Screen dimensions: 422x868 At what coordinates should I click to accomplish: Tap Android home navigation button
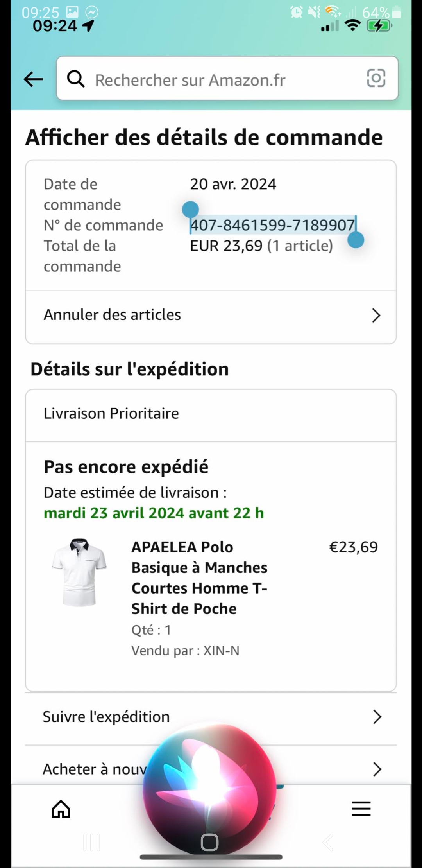[209, 842]
